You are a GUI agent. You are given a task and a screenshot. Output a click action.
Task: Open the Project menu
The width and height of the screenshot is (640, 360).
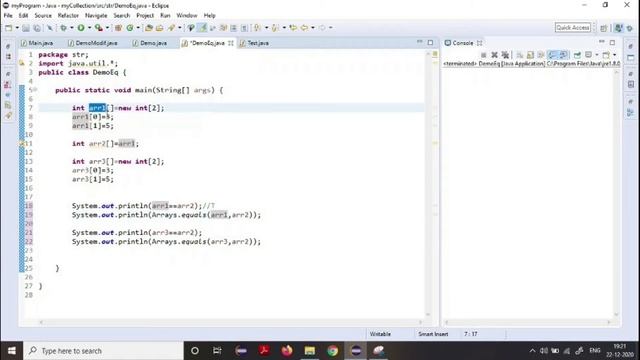145,16
